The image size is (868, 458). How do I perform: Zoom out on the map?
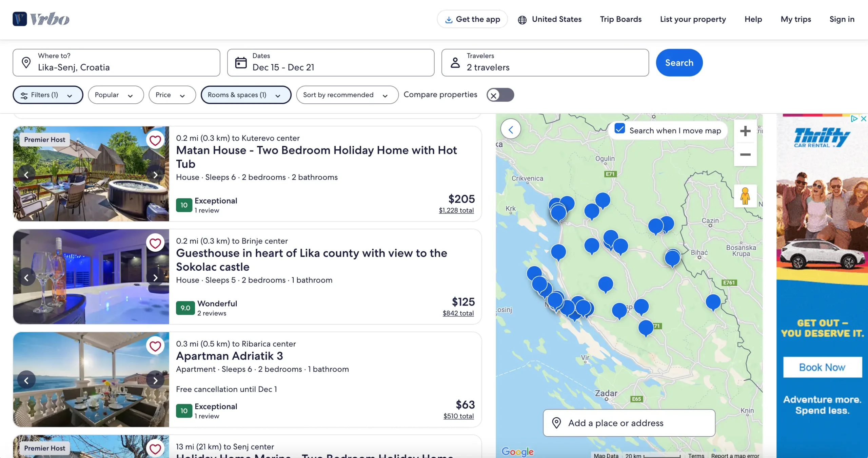(x=745, y=154)
